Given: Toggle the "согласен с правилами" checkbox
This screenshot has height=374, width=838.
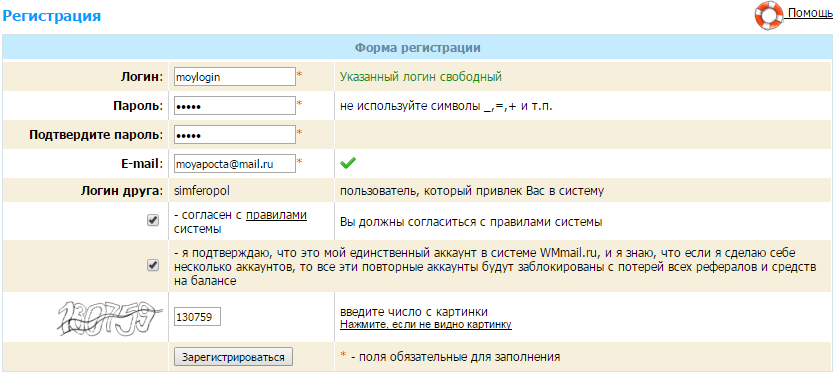Looking at the screenshot, I should pos(153,221).
